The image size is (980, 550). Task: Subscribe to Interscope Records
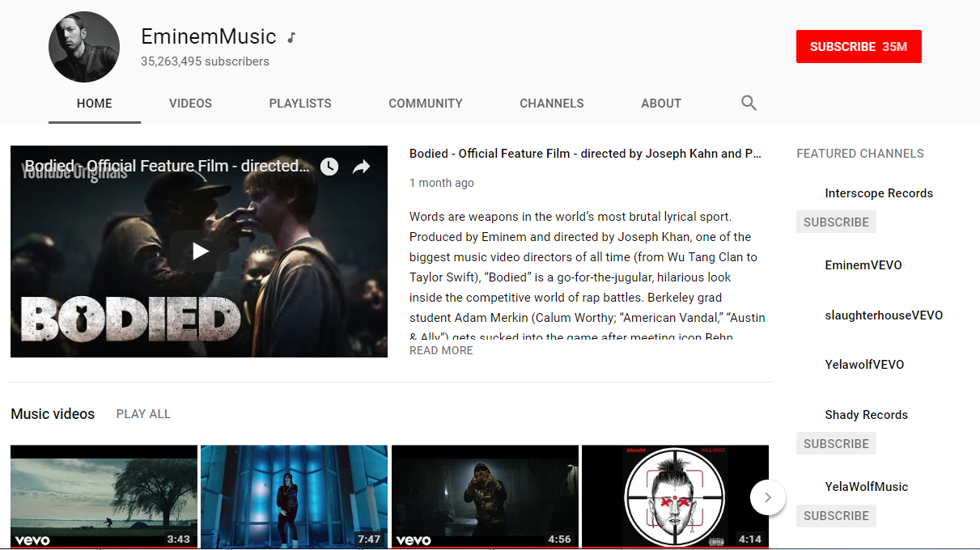tap(836, 222)
